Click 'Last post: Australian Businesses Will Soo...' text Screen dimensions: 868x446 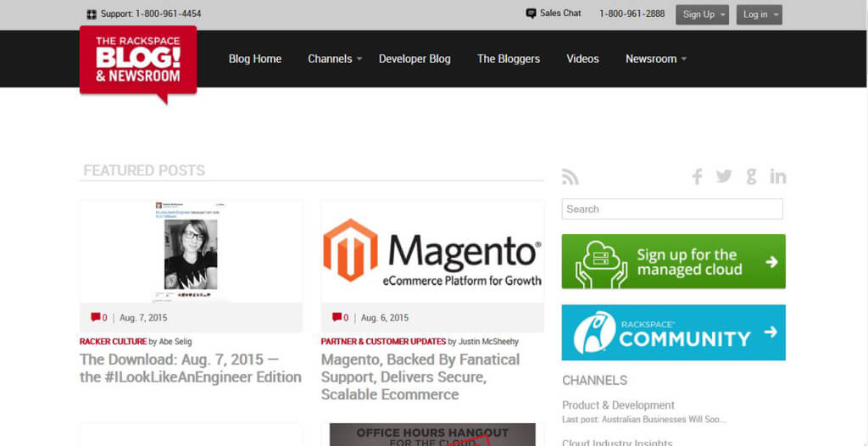644,420
